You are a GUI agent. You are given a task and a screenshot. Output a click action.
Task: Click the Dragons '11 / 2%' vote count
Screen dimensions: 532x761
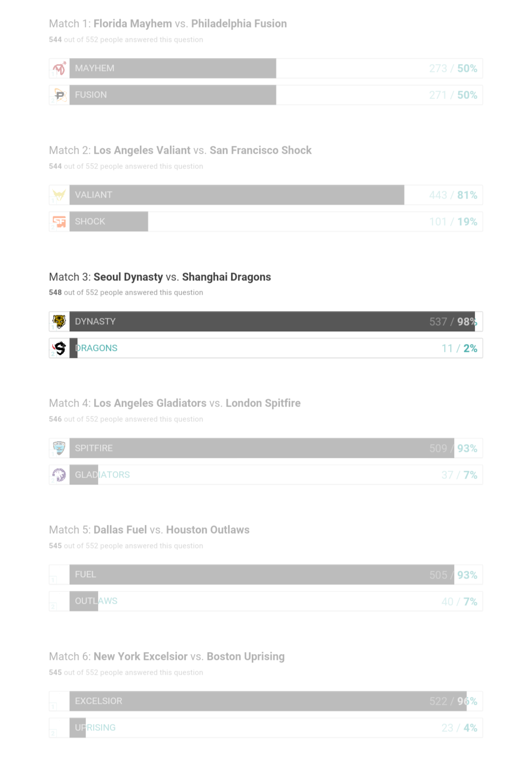point(459,348)
